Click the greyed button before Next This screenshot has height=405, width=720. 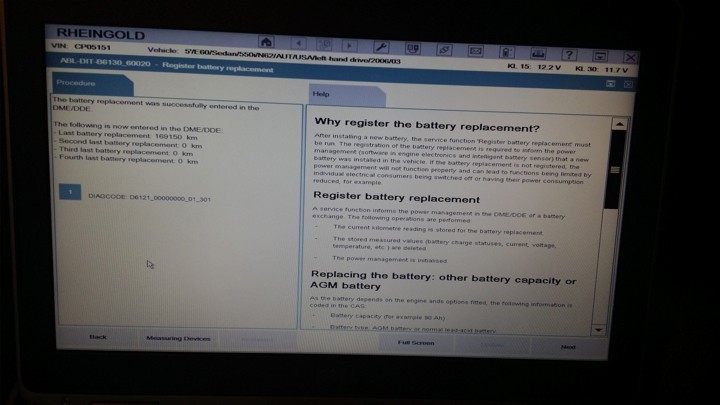coord(492,345)
